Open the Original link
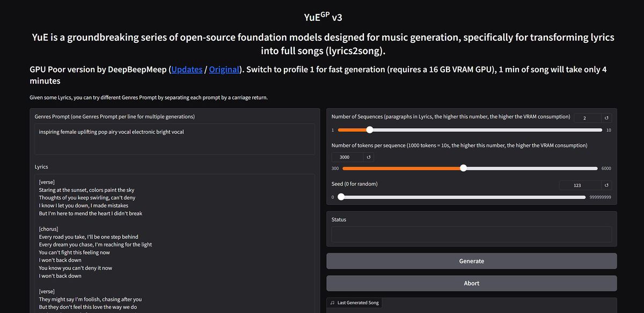 (x=224, y=70)
